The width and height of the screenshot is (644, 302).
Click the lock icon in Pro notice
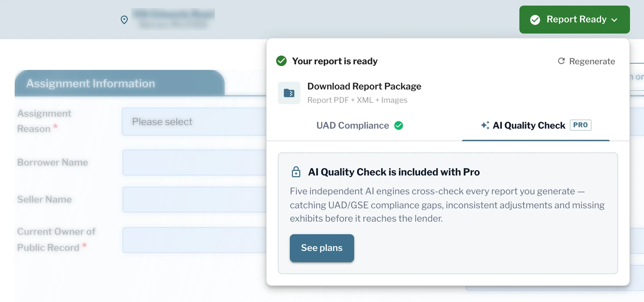(x=296, y=172)
